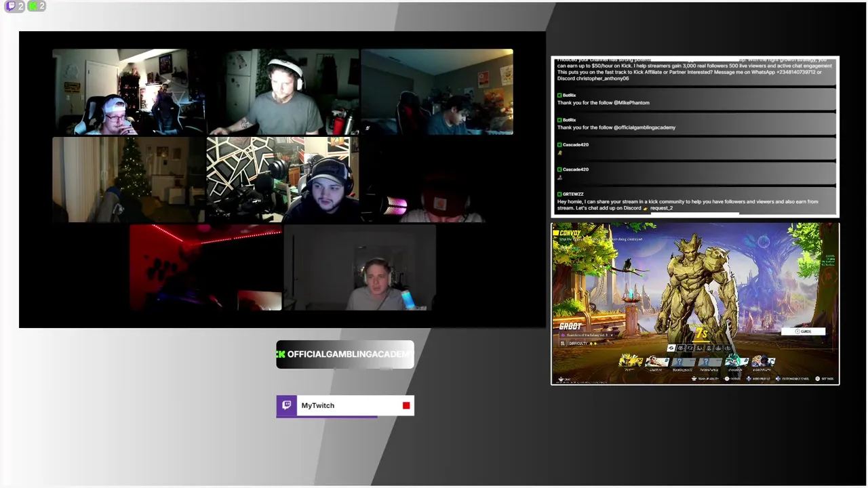Click the OFFICIALGAMBLINGACADEMY Kick channel label
The height and width of the screenshot is (488, 868).
coord(345,354)
